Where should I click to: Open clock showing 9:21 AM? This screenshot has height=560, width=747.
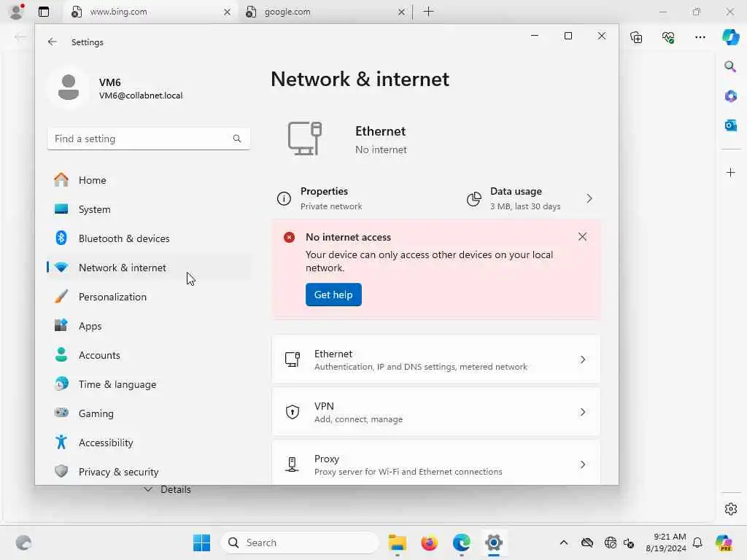tap(666, 542)
